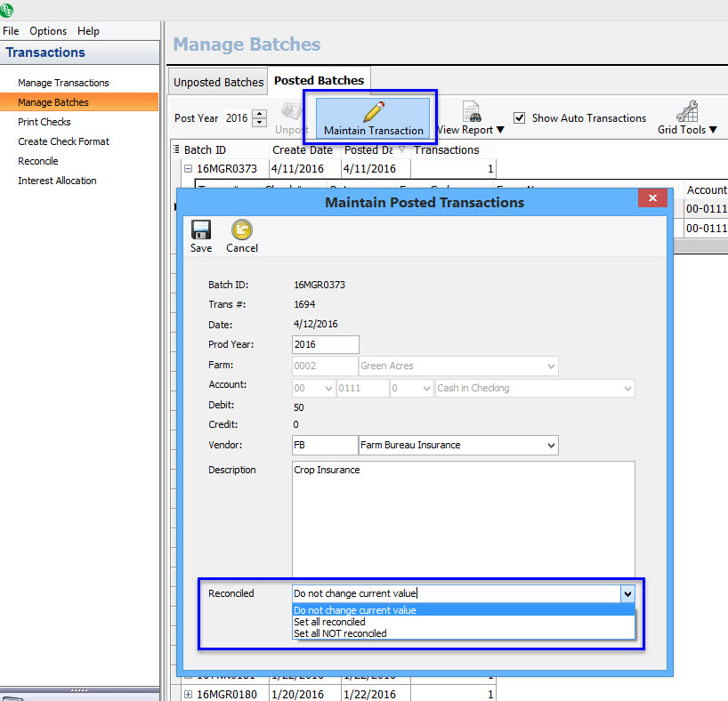The width and height of the screenshot is (728, 701).
Task: Expand the 16MGR0180 batch row
Action: tap(189, 694)
